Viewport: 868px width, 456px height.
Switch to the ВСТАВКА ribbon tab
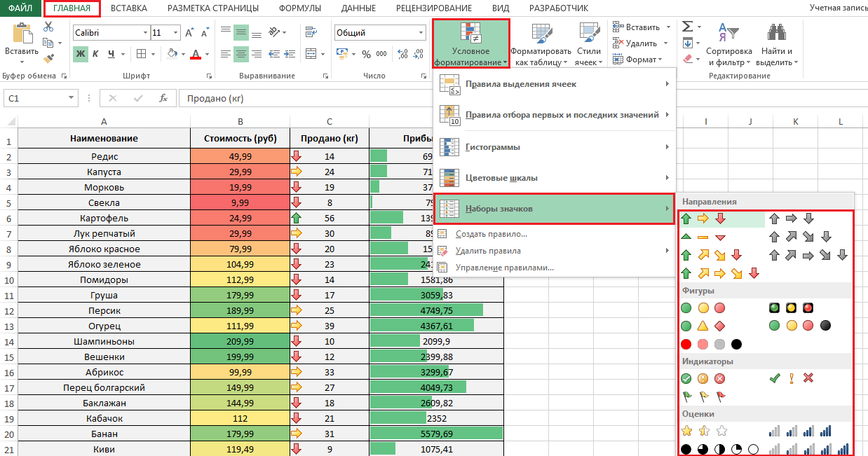pyautogui.click(x=129, y=8)
